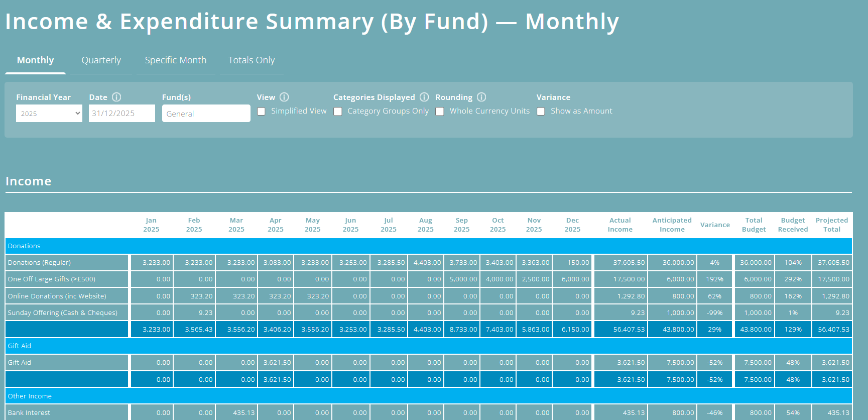The height and width of the screenshot is (420, 868).
Task: Open the Financial Year 2025 dropdown
Action: pos(49,114)
